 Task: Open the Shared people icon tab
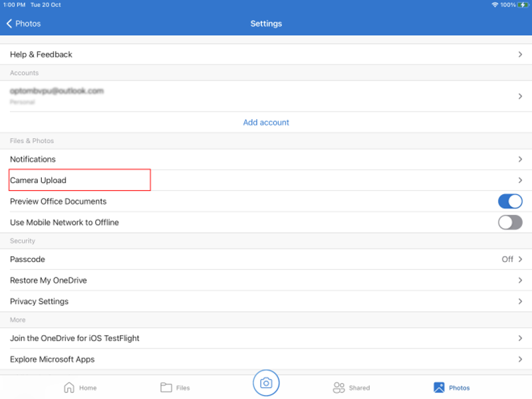[x=339, y=388]
